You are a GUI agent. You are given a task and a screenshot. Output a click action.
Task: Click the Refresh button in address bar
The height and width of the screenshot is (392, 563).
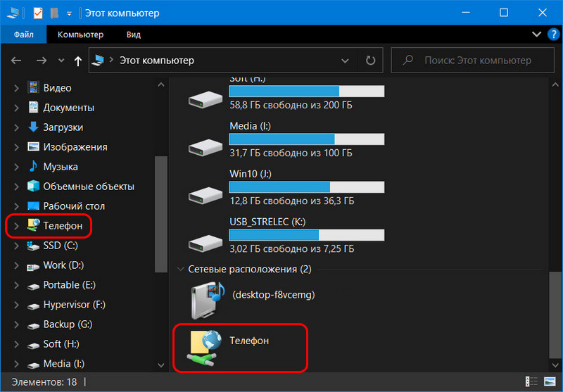pos(370,61)
